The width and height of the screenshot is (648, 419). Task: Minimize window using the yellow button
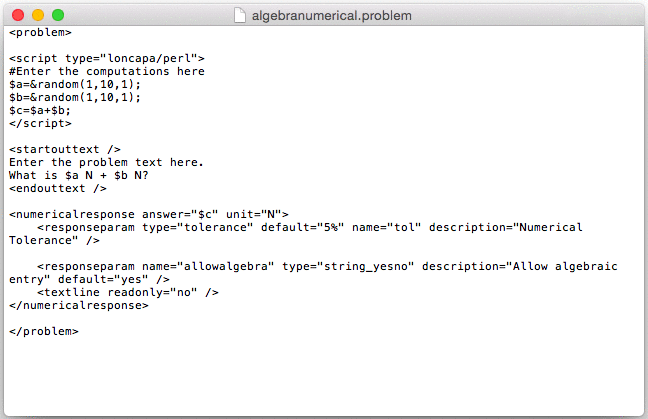(x=38, y=15)
